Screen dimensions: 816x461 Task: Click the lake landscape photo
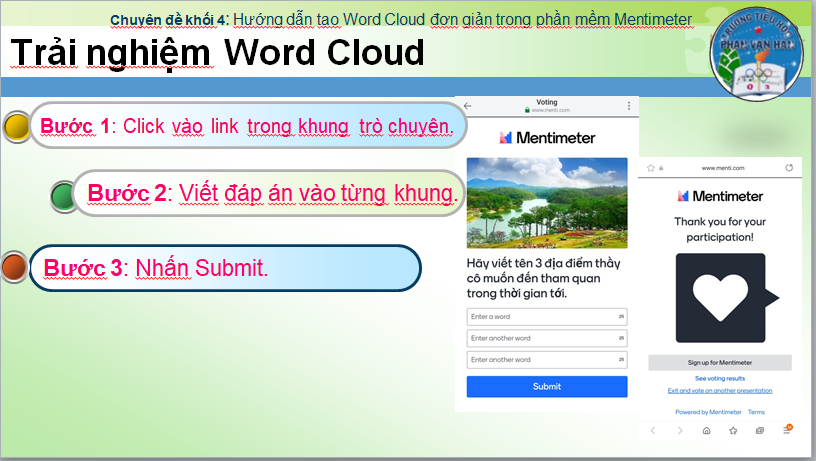point(547,203)
